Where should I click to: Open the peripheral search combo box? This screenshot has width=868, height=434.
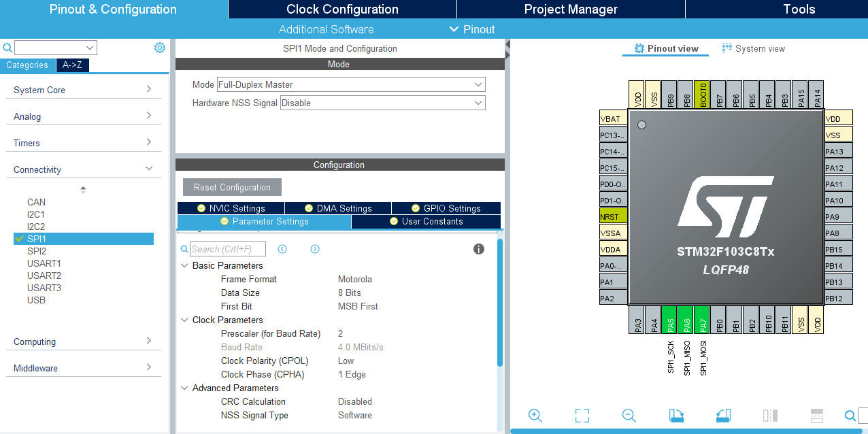coord(56,48)
